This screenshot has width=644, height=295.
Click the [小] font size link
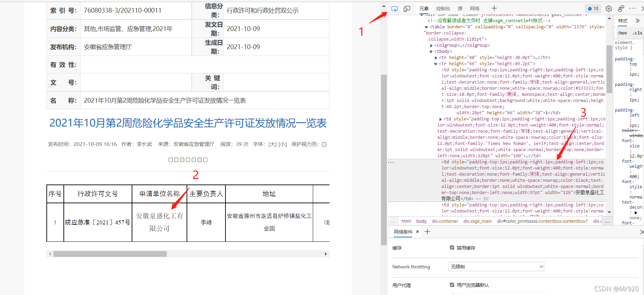coord(282,144)
